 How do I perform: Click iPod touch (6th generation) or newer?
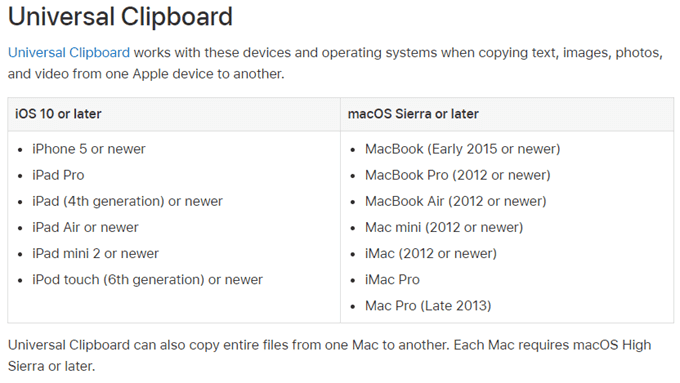(147, 280)
